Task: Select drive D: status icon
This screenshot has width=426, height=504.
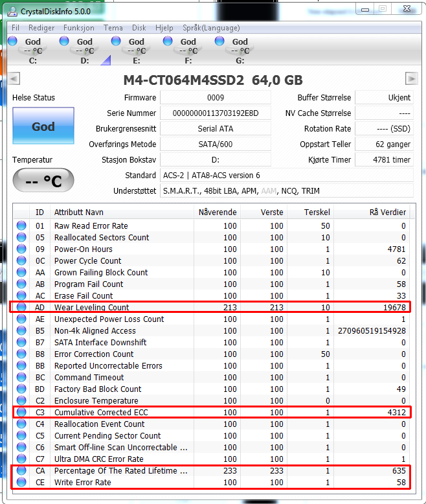Action: pyautogui.click(x=64, y=41)
